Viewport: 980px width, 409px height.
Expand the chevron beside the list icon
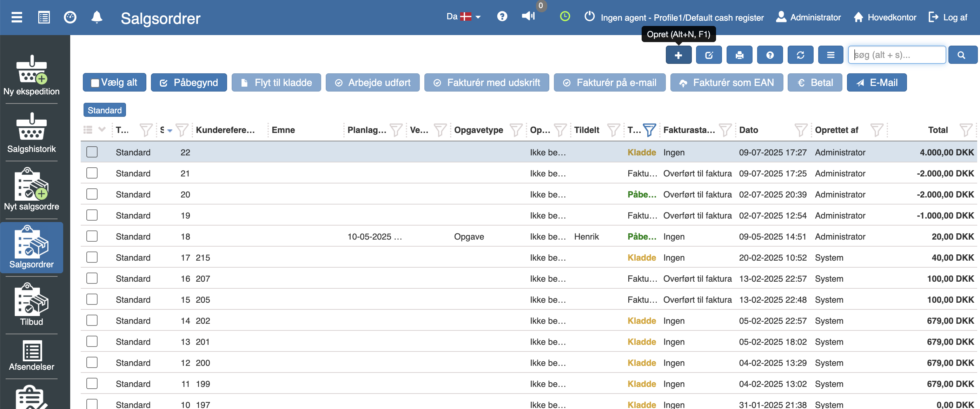coord(101,130)
